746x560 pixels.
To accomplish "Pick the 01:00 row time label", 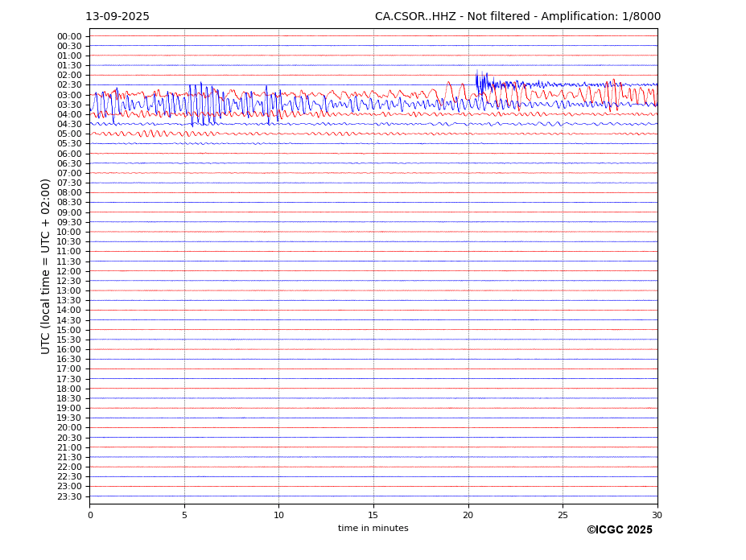I will (69, 56).
